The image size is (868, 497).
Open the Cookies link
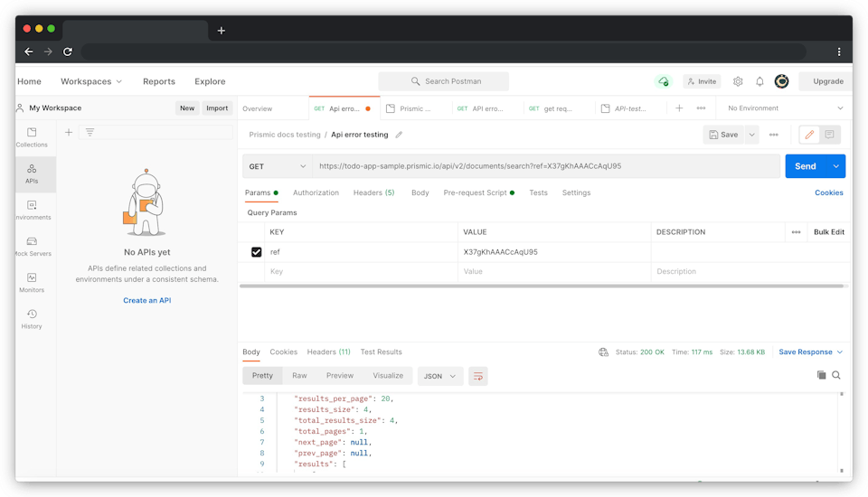pyautogui.click(x=829, y=192)
